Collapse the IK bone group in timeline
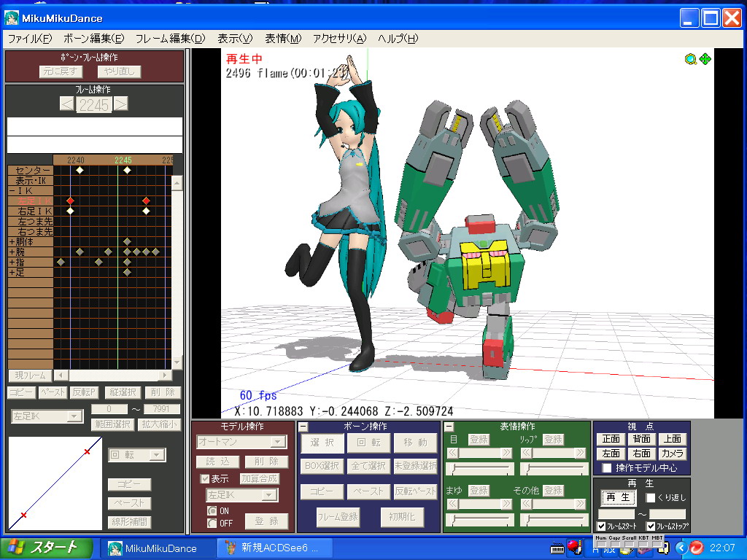Viewport: 747px width, 560px height. [x=12, y=190]
